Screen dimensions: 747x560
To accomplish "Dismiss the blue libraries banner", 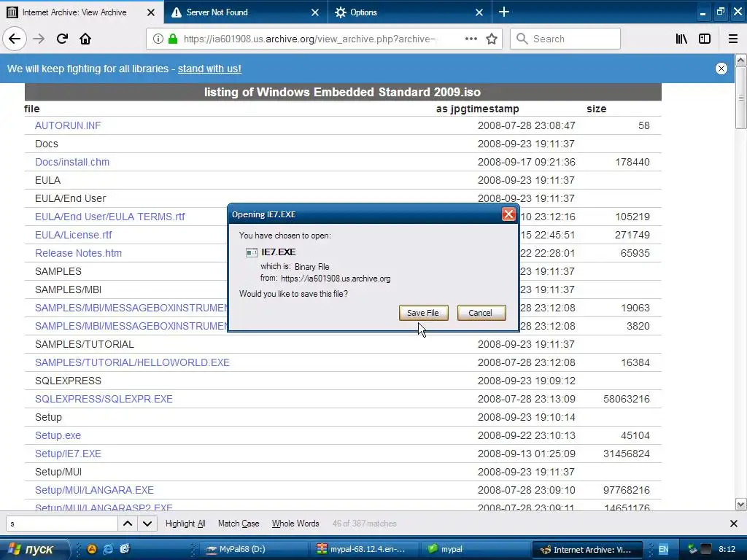I will click(x=721, y=69).
